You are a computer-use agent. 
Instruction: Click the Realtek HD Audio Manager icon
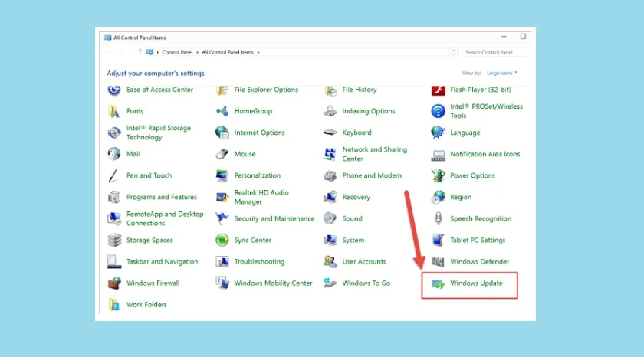(x=222, y=198)
